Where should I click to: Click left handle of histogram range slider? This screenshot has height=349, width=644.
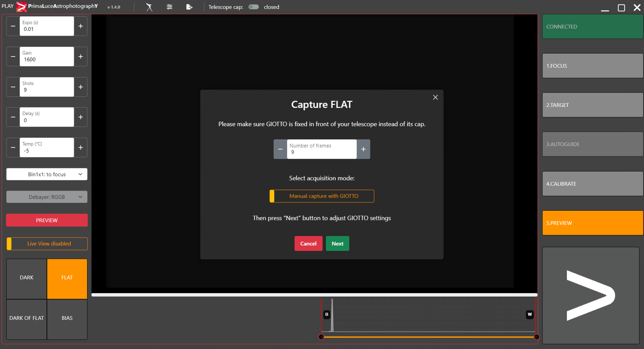click(x=321, y=337)
